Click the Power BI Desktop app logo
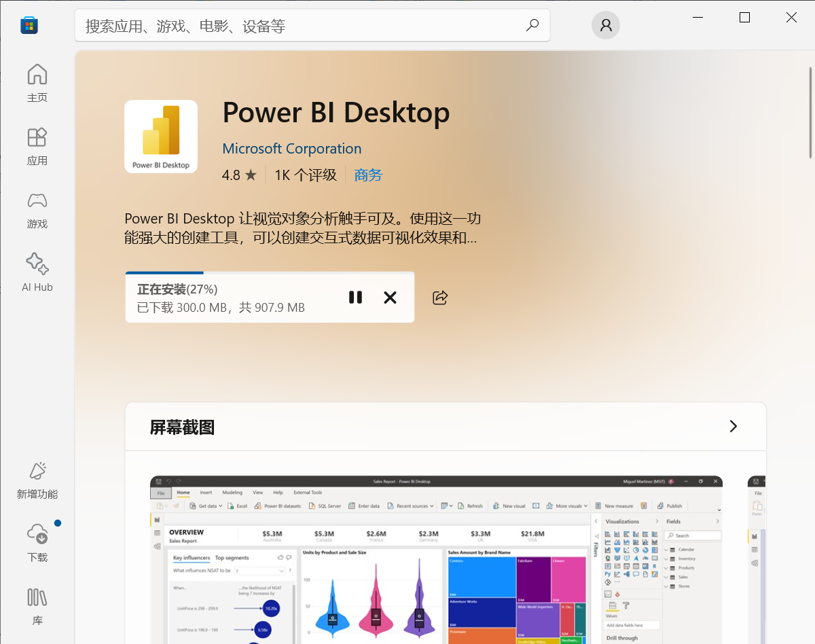 [x=161, y=137]
